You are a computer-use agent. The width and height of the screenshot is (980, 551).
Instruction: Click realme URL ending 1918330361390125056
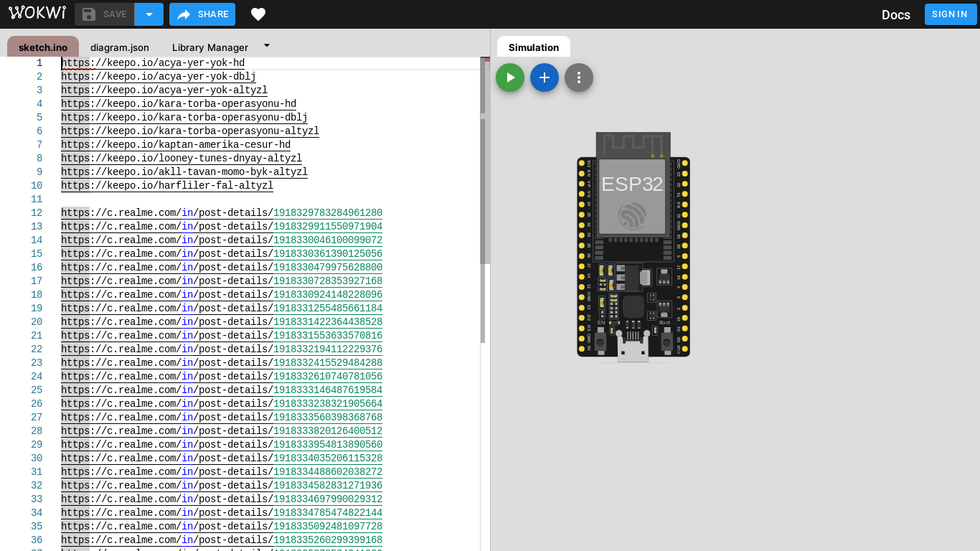(222, 254)
